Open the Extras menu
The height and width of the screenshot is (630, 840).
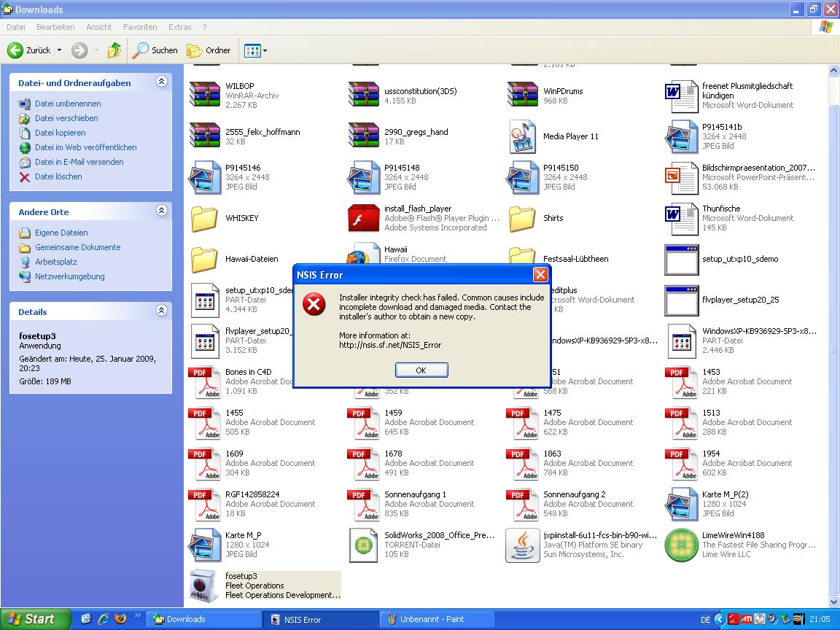click(179, 27)
